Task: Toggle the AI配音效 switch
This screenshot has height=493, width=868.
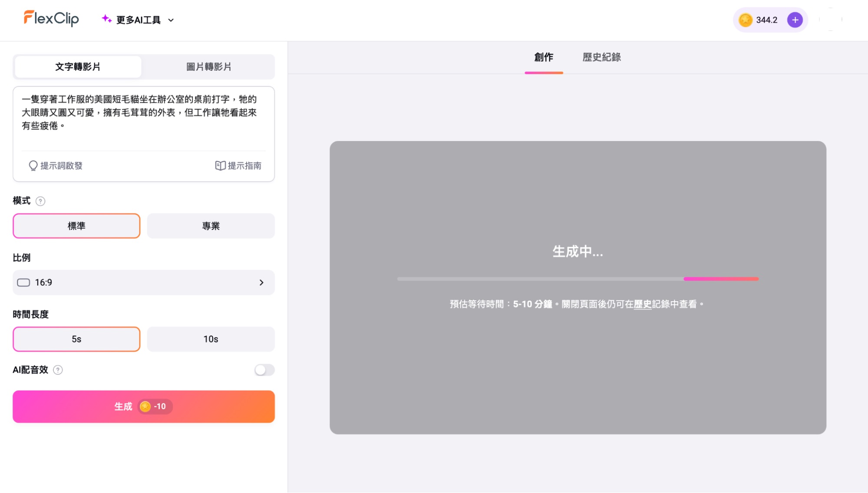Action: 264,370
